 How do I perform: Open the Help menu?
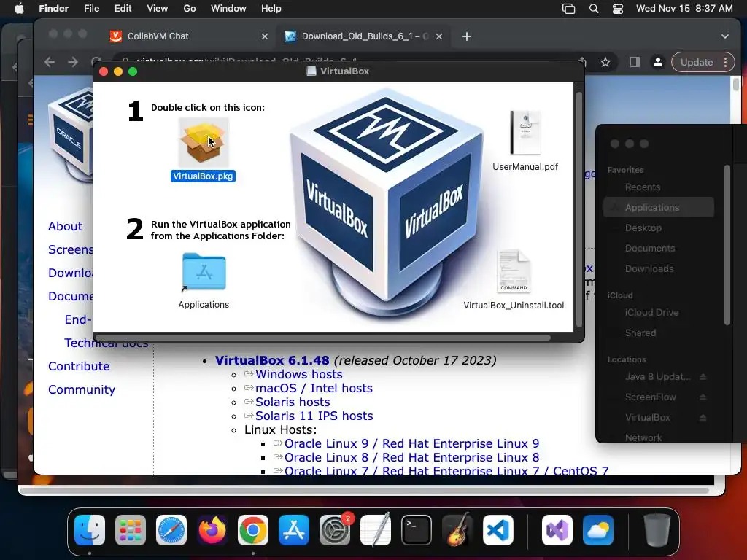(x=271, y=9)
